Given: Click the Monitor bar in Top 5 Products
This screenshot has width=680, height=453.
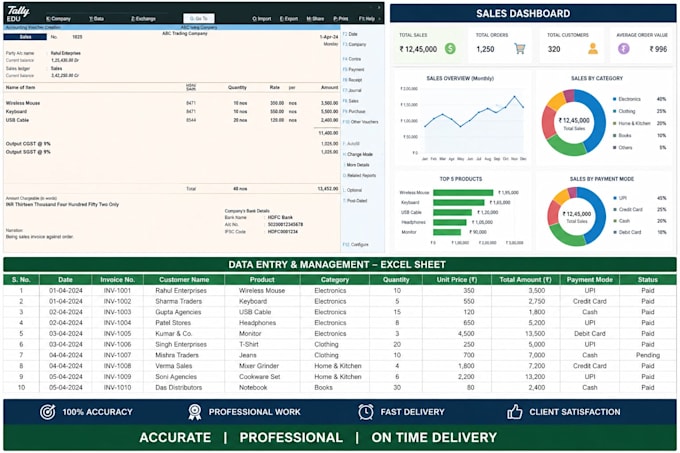Looking at the screenshot, I should coord(447,232).
